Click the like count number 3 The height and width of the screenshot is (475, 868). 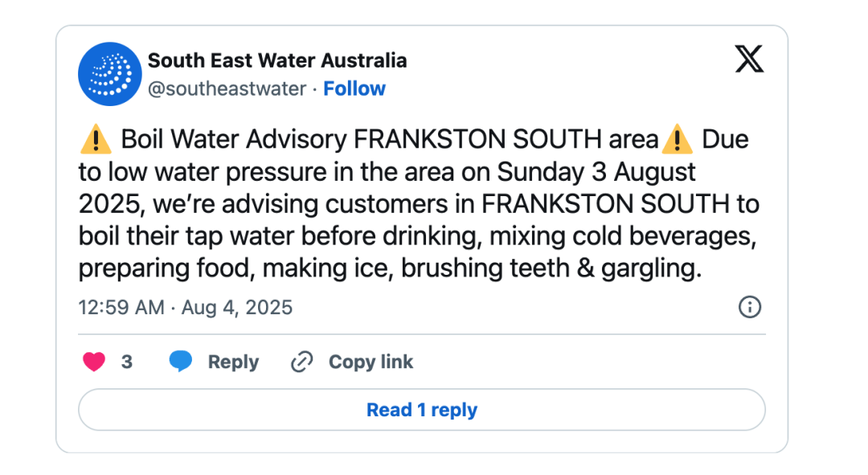pyautogui.click(x=127, y=362)
